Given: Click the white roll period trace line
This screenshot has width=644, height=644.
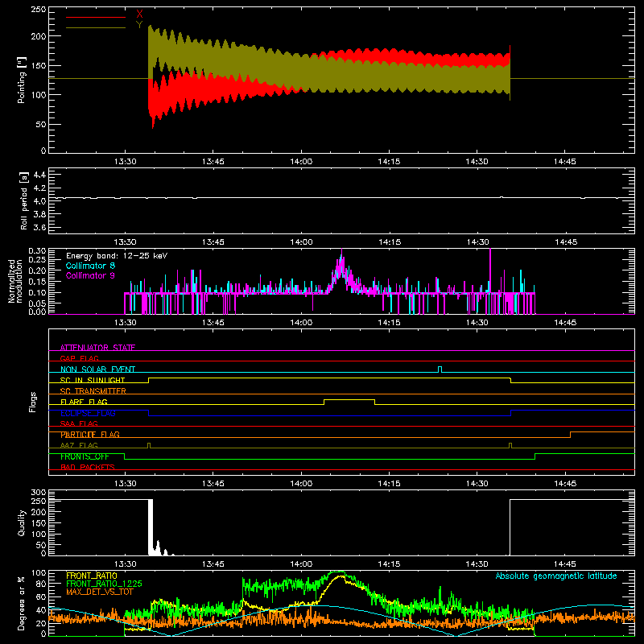Looking at the screenshot, I should coord(341,198).
